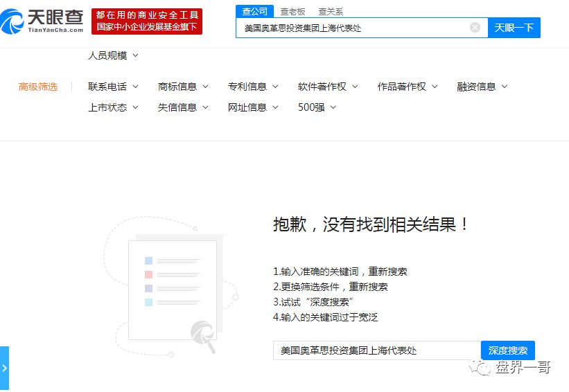This screenshot has width=569, height=392.
Task: Click the 天眼一下 search button
Action: coord(514,28)
